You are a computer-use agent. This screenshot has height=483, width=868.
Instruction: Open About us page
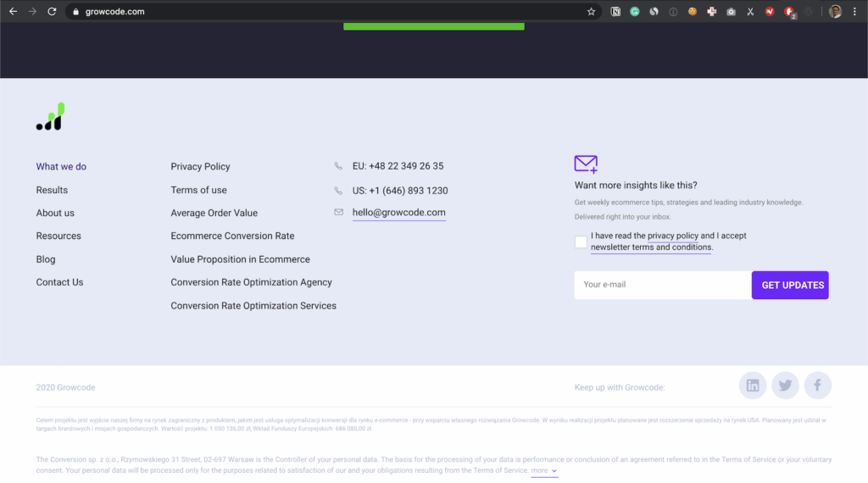(55, 213)
